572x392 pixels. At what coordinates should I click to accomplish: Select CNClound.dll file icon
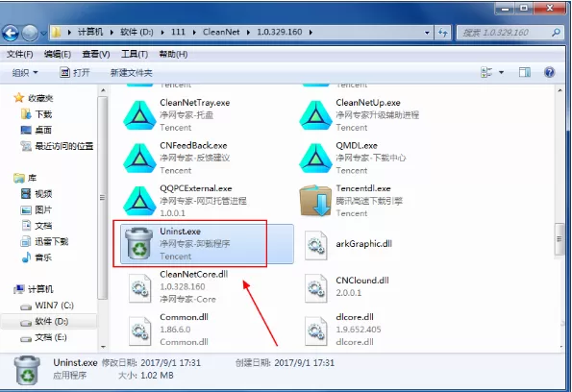[315, 288]
